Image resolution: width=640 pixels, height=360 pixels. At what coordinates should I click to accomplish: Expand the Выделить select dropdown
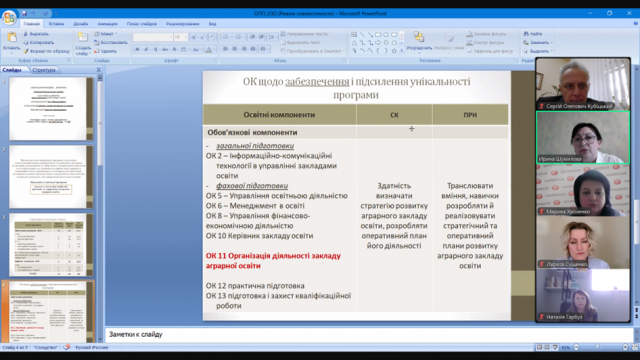click(538, 51)
